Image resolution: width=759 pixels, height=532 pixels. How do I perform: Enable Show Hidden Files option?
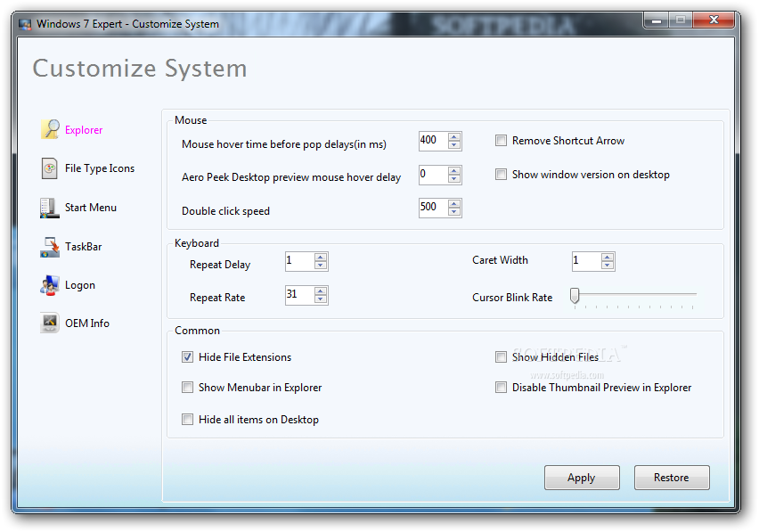501,357
